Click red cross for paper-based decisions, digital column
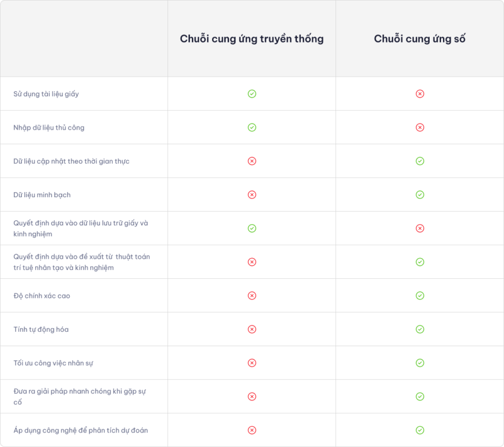Screen dimensions: 504x447 420,228
